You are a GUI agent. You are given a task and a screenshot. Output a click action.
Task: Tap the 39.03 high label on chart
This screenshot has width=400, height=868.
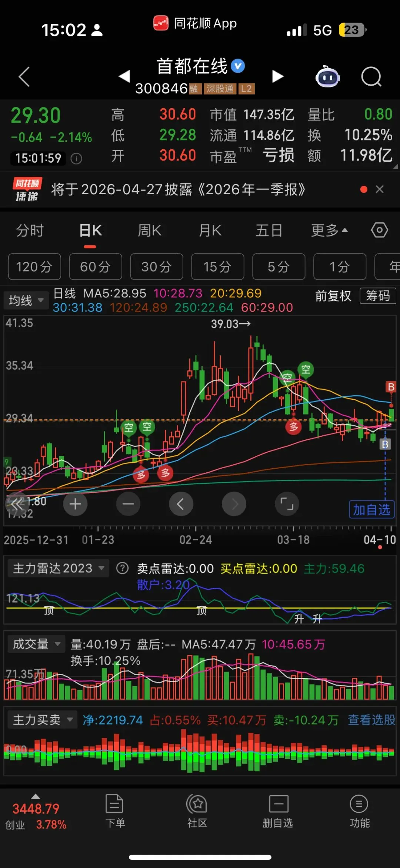tap(230, 324)
